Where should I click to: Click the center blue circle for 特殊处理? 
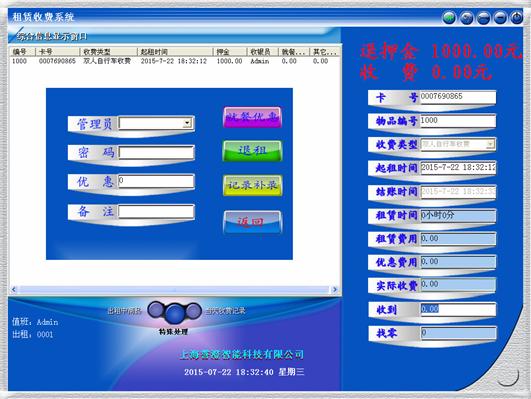[x=174, y=314]
